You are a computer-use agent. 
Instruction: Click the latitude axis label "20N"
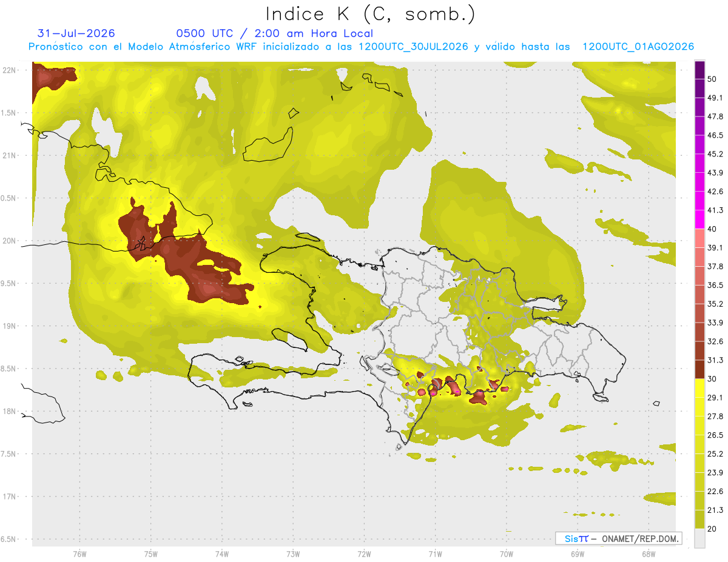[10, 241]
